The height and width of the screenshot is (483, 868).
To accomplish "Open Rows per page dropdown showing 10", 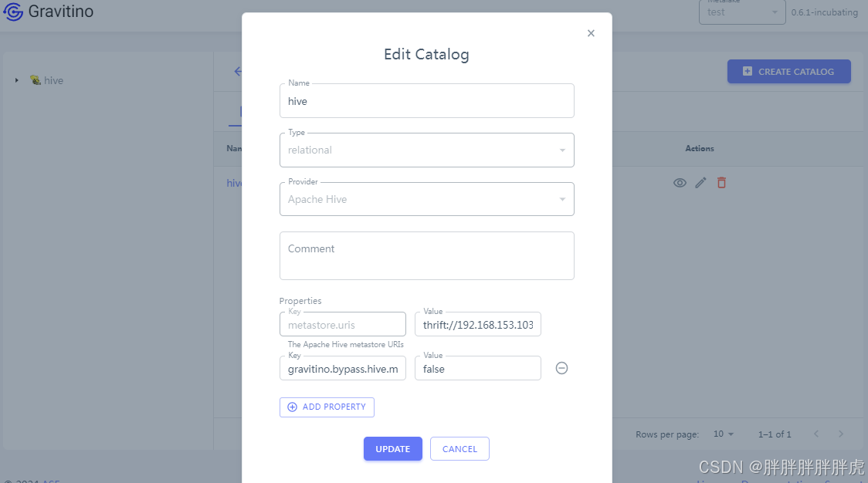I will [x=724, y=434].
